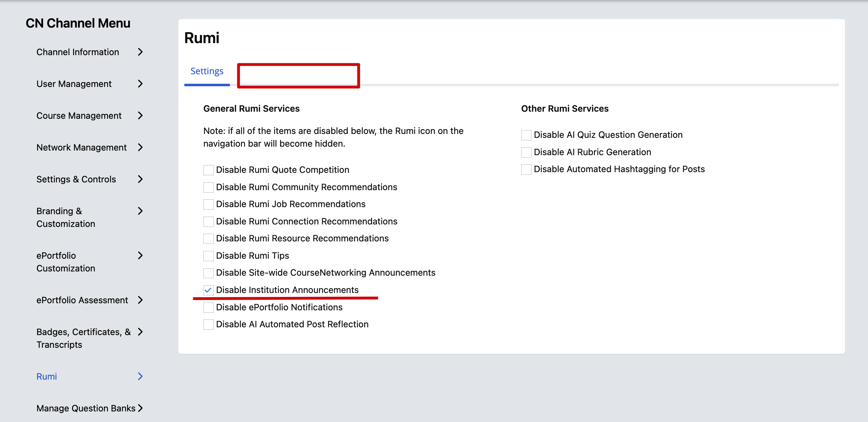868x422 pixels.
Task: Expand Badges, Certificates, & Transcripts chevron
Action: pyautogui.click(x=140, y=332)
